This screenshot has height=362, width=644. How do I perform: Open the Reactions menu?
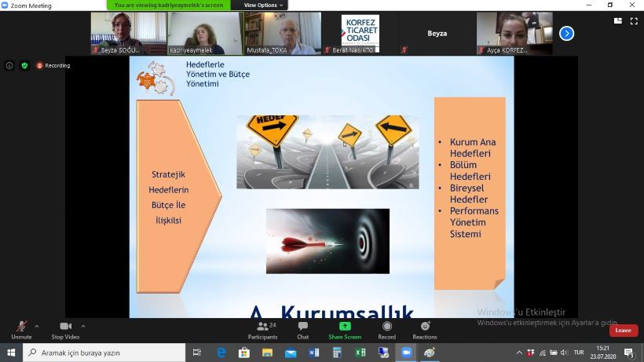tap(425, 331)
